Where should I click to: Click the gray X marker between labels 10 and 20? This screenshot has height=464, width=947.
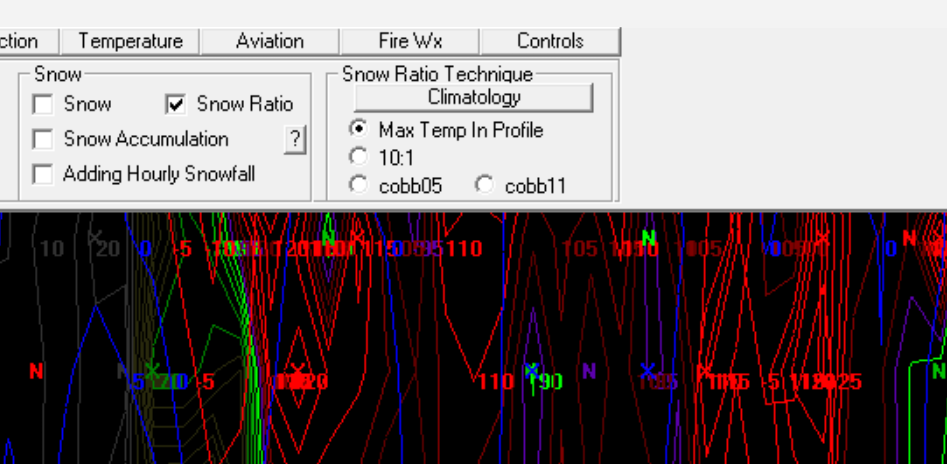[95, 237]
